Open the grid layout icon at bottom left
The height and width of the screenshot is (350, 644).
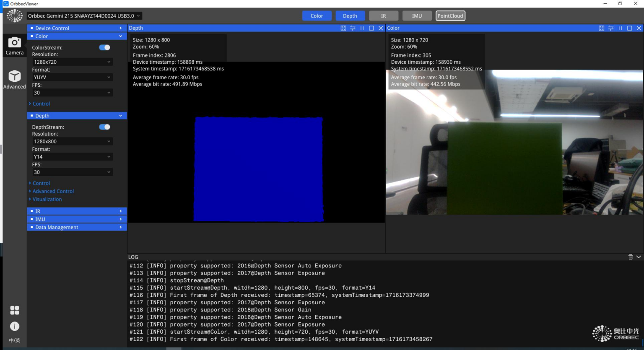(x=15, y=310)
